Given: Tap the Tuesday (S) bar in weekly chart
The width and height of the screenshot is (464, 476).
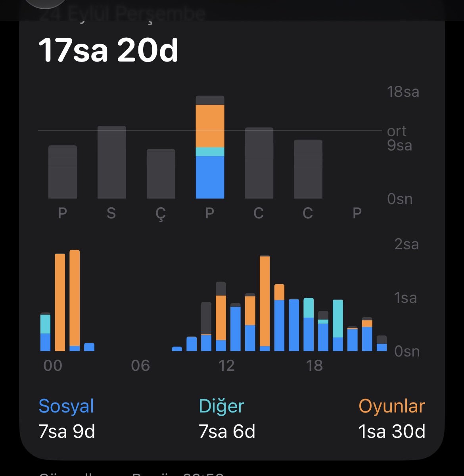Looking at the screenshot, I should click(x=111, y=162).
